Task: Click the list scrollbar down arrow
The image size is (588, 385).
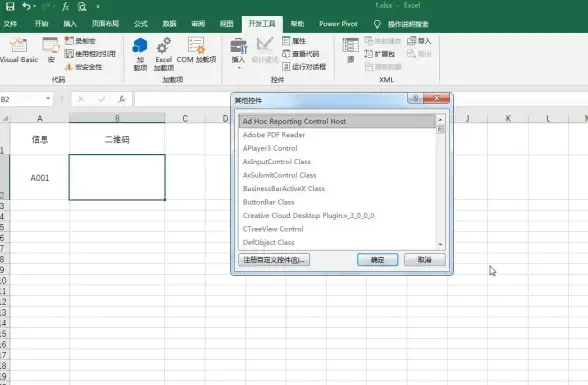Action: point(440,244)
